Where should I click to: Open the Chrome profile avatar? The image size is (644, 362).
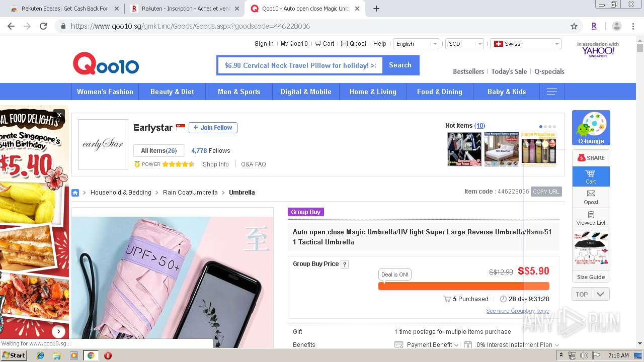(x=617, y=26)
